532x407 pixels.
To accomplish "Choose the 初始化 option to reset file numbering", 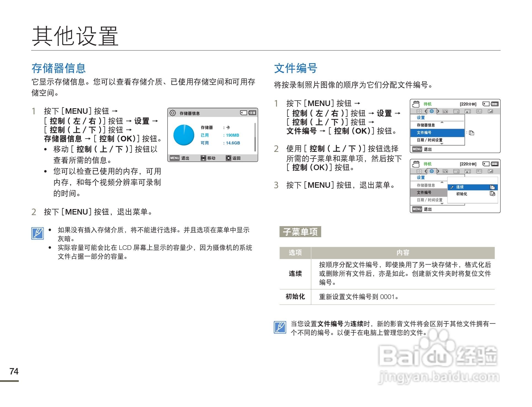I will coord(462,194).
